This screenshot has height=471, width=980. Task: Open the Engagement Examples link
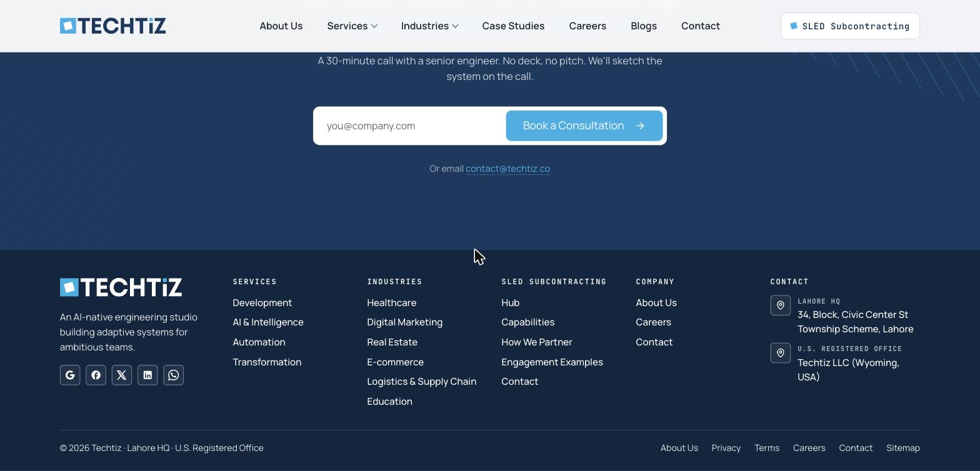pos(552,362)
